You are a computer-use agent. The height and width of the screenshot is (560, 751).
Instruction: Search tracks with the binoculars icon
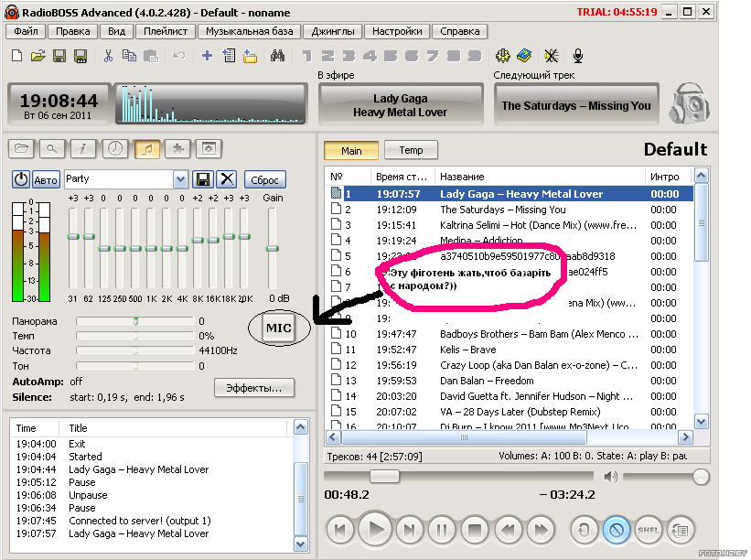[x=277, y=56]
